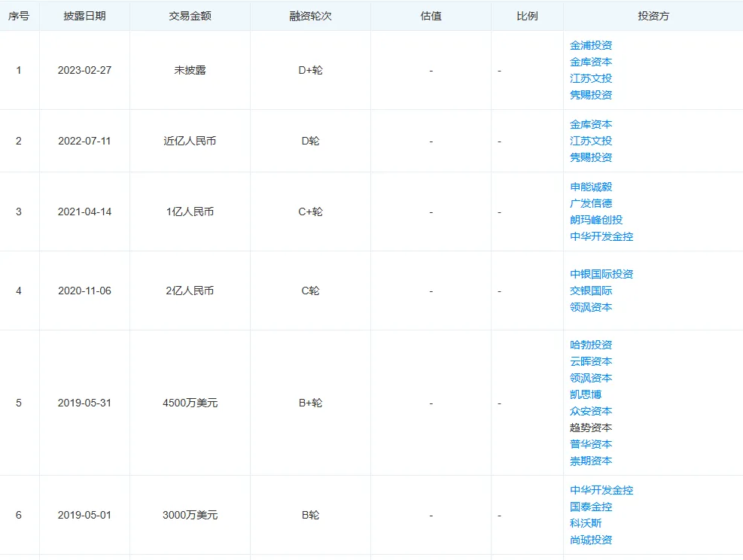The image size is (743, 560).
Task: Open the 广发信德 investor page
Action: tap(591, 203)
